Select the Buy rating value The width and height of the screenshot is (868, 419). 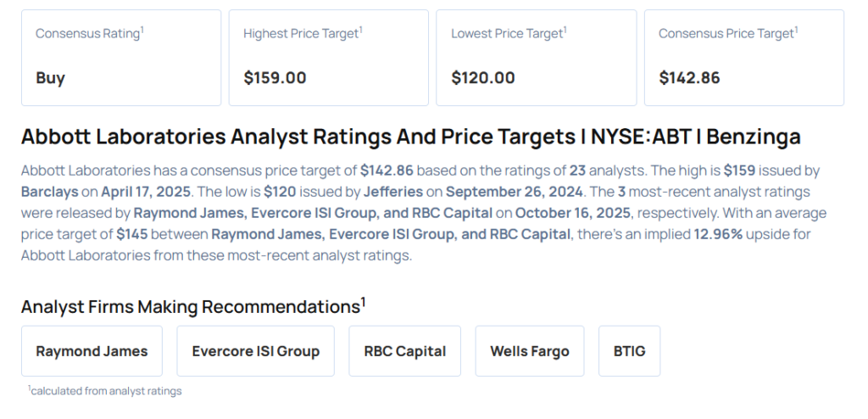[50, 78]
